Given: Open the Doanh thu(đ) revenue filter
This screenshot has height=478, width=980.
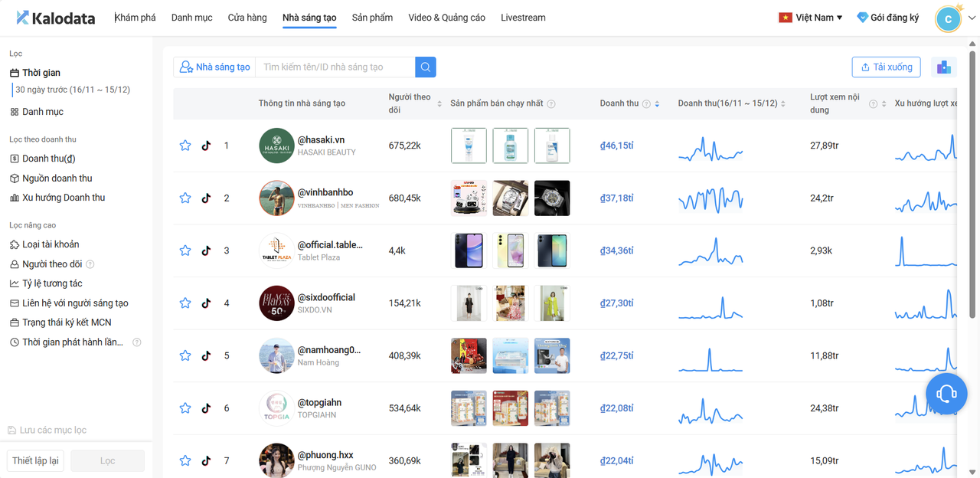Looking at the screenshot, I should pyautogui.click(x=43, y=159).
